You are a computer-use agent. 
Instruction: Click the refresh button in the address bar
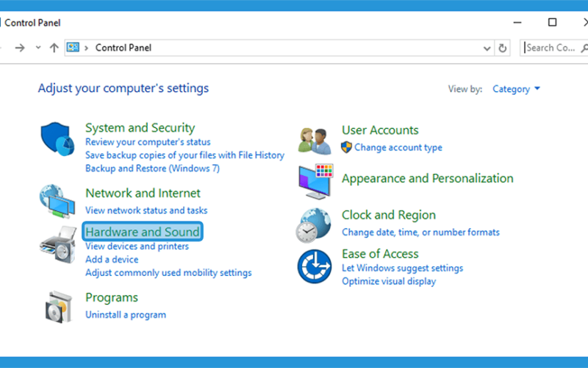tap(503, 48)
